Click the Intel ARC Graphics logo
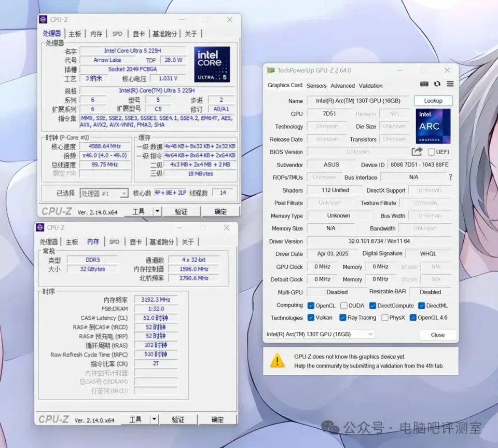 coord(433,126)
